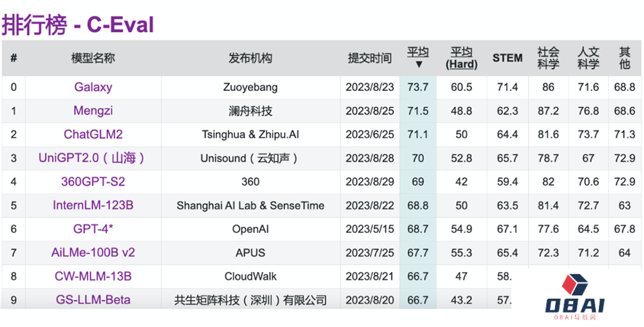Select Galaxy's 73.7 average score cell

pyautogui.click(x=418, y=87)
